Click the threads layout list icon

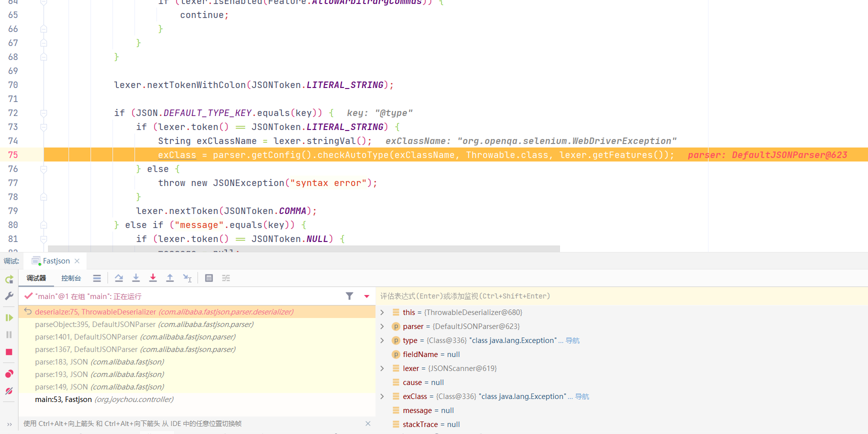(x=97, y=278)
